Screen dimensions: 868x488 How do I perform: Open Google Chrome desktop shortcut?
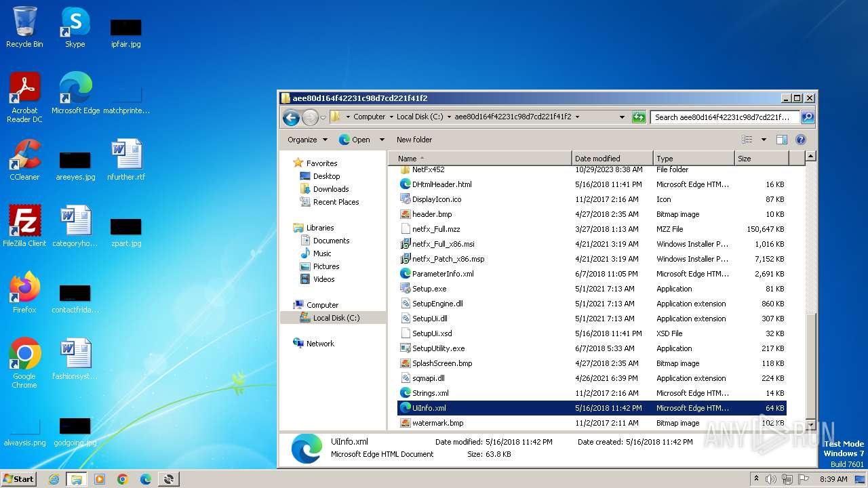[24, 363]
